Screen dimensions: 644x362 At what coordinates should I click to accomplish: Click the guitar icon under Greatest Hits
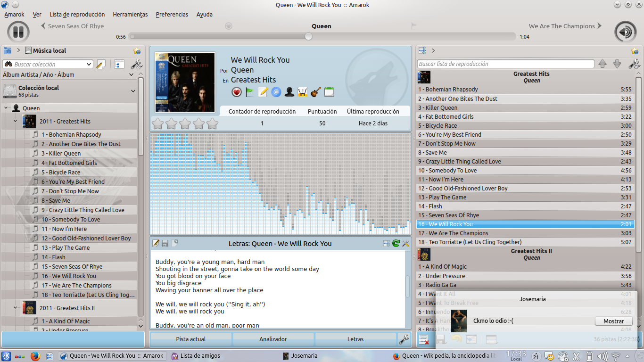point(316,92)
